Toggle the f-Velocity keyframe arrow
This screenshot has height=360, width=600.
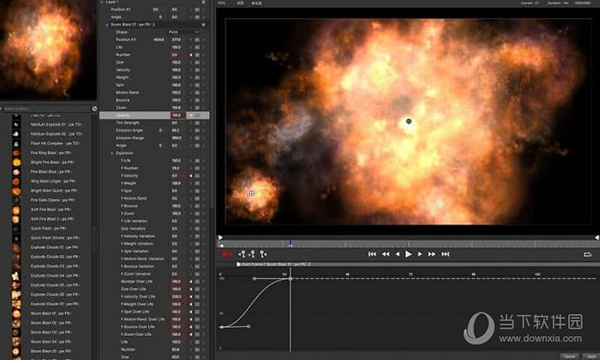pyautogui.click(x=191, y=176)
